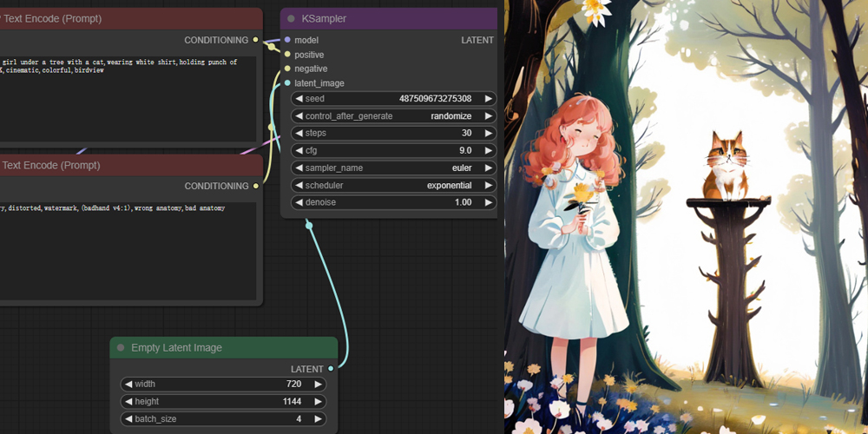This screenshot has height=434, width=868.
Task: Click the KSampler negative input socket
Action: (x=287, y=69)
